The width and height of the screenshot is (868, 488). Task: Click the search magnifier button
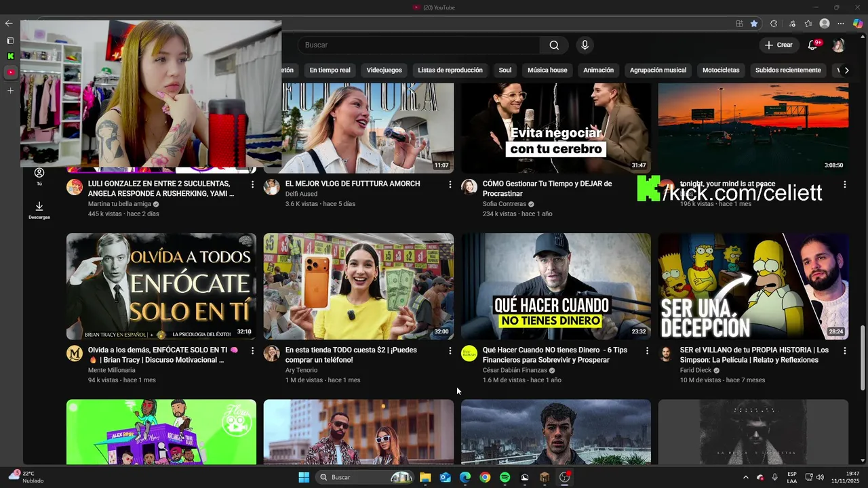click(554, 45)
